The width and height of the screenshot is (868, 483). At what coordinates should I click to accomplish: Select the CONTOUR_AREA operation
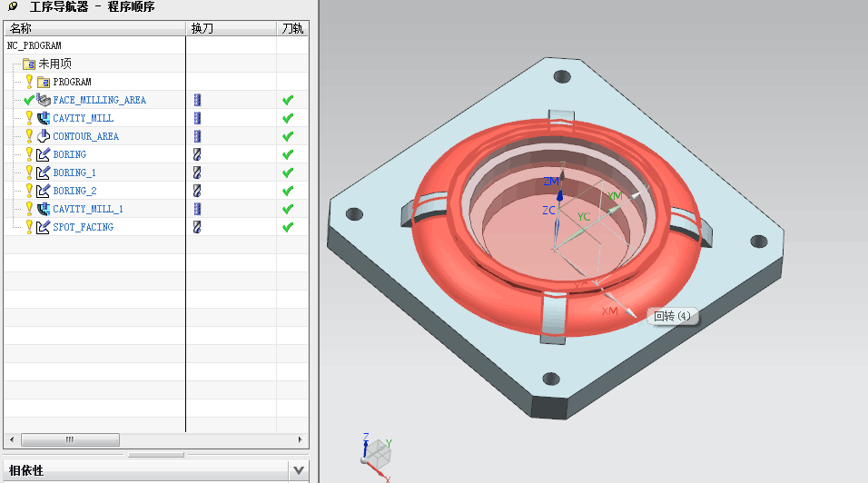[86, 137]
